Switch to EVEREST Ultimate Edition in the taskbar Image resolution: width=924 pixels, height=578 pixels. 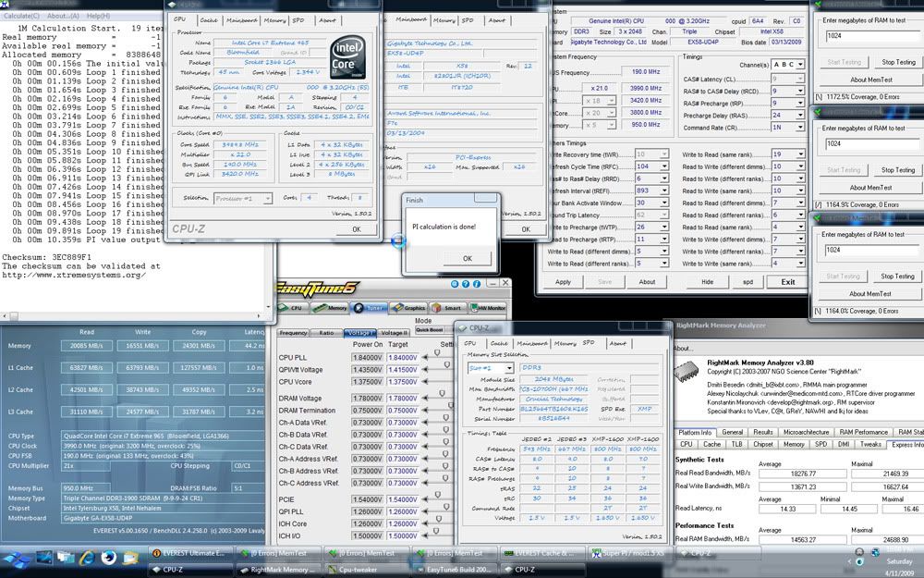click(x=190, y=553)
